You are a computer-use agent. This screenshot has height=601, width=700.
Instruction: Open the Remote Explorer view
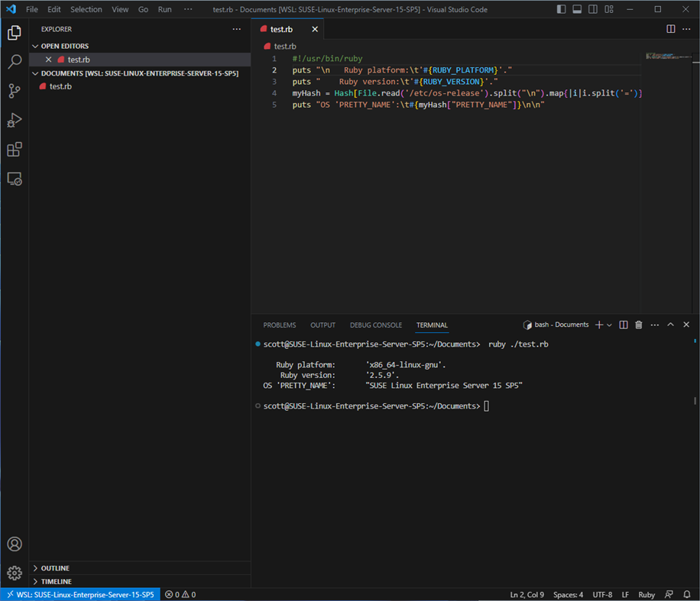tap(15, 179)
